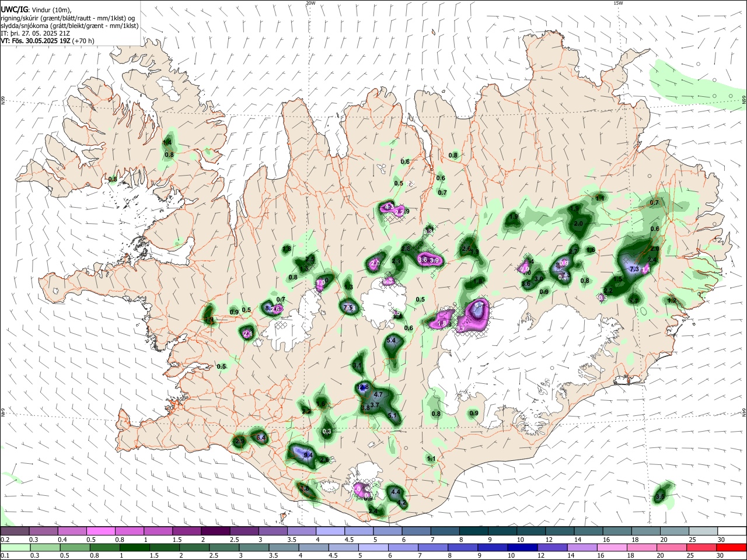The height and width of the screenshot is (560, 747).
Task: Click the '0.2' label in the snow legend row
Action: (5, 540)
